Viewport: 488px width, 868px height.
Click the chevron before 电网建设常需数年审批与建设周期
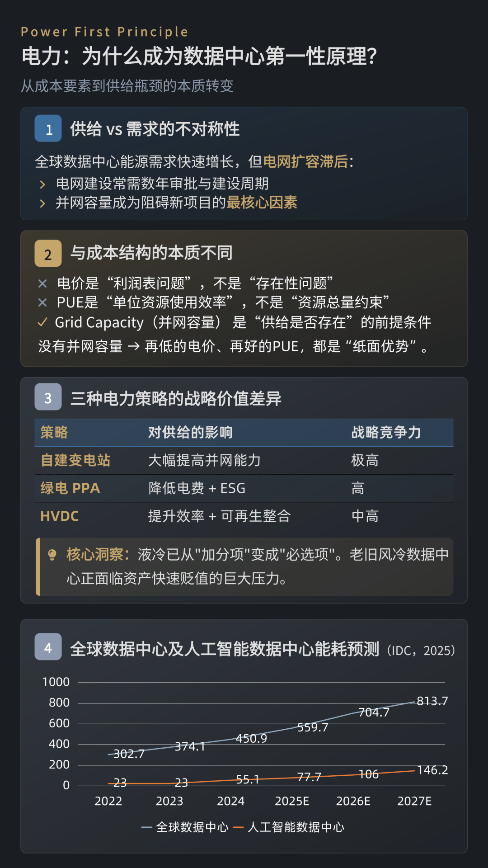pyautogui.click(x=42, y=184)
